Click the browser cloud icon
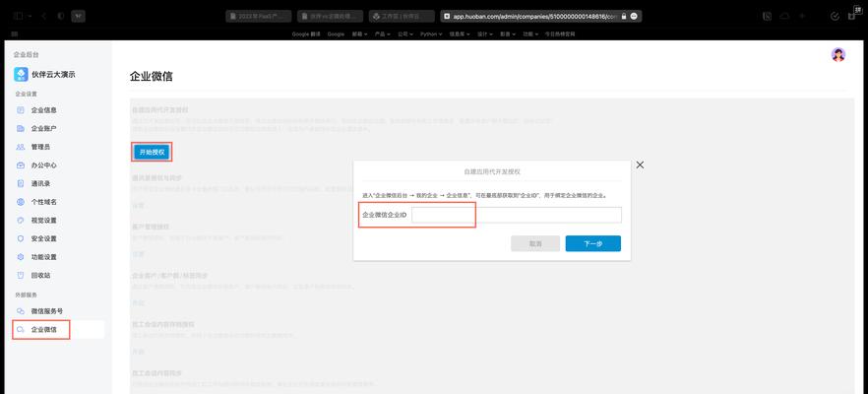The width and height of the screenshot is (868, 394). click(784, 16)
